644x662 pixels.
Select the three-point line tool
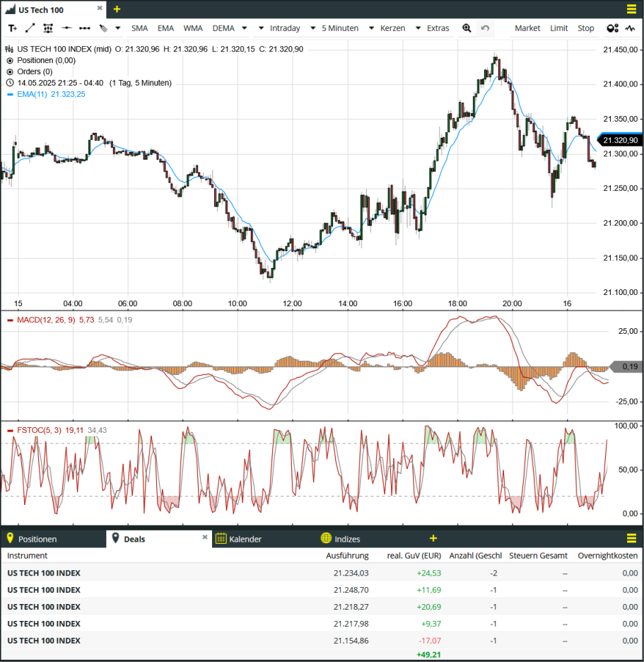coord(85,28)
